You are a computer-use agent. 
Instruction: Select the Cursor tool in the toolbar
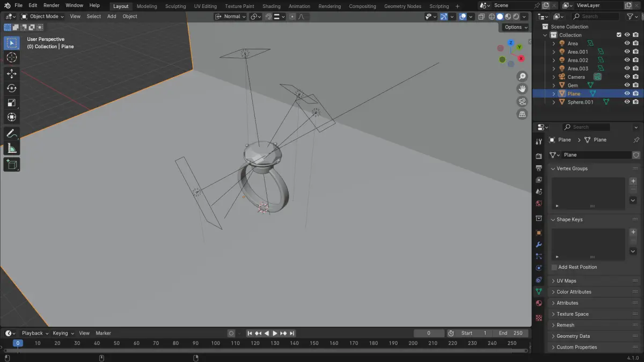coord(12,57)
